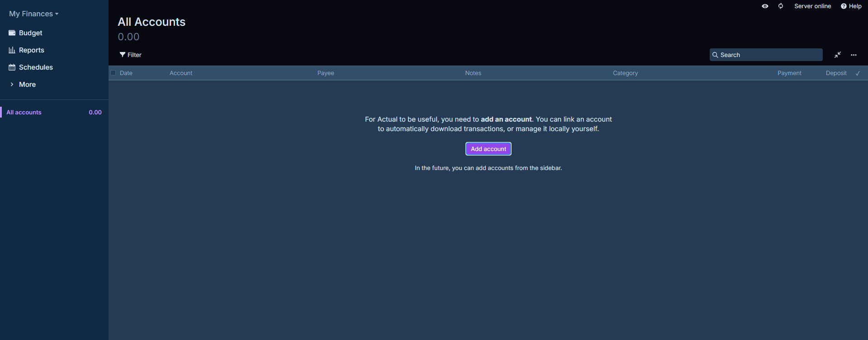Click the cleared checkmark column header

(x=858, y=73)
